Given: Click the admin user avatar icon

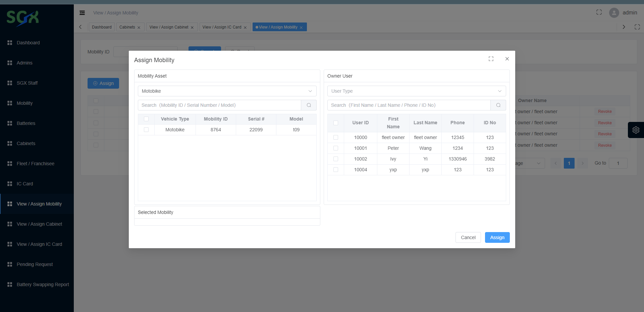Looking at the screenshot, I should tap(614, 13).
